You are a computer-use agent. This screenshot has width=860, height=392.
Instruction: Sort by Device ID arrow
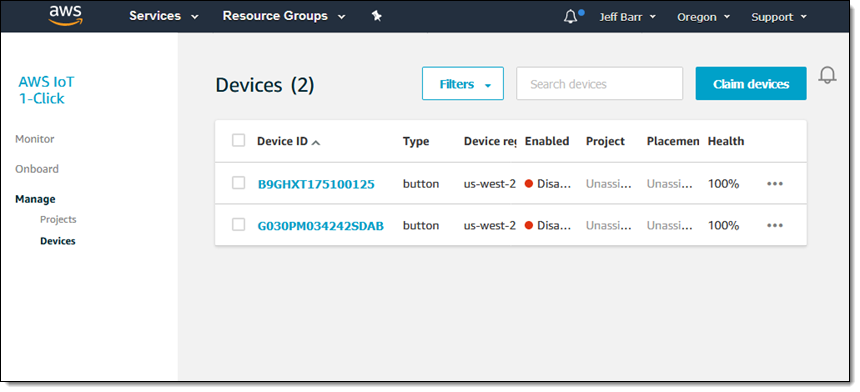[x=316, y=143]
